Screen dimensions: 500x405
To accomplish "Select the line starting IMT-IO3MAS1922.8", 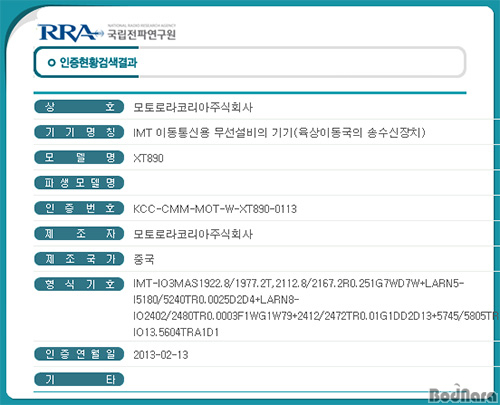I will [298, 284].
